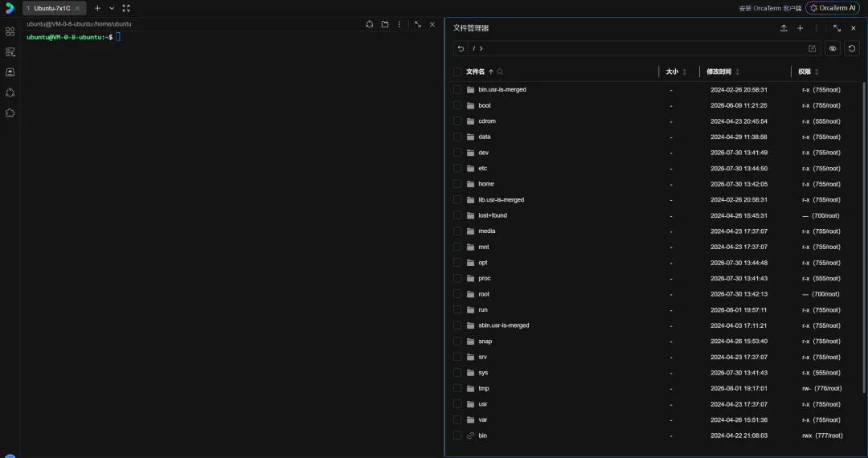Check the box for the etc folder
The width and height of the screenshot is (868, 458).
click(x=457, y=168)
